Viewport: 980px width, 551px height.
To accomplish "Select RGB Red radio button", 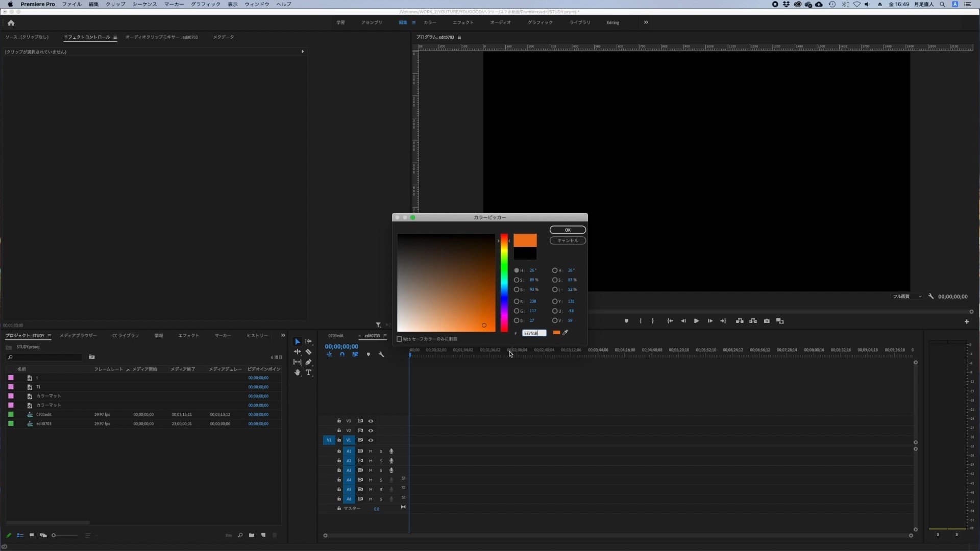I will click(x=517, y=302).
